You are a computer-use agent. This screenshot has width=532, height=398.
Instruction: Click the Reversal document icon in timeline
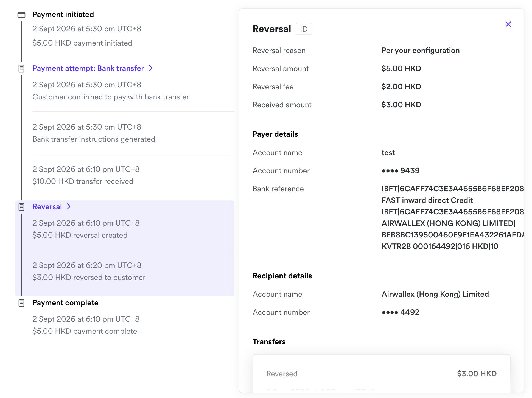pos(21,207)
